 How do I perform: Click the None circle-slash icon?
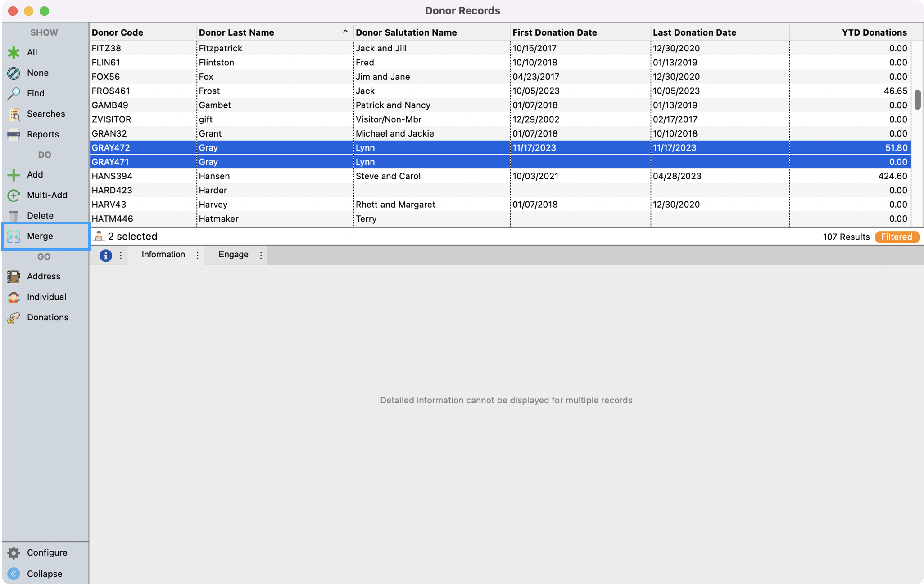coord(14,73)
